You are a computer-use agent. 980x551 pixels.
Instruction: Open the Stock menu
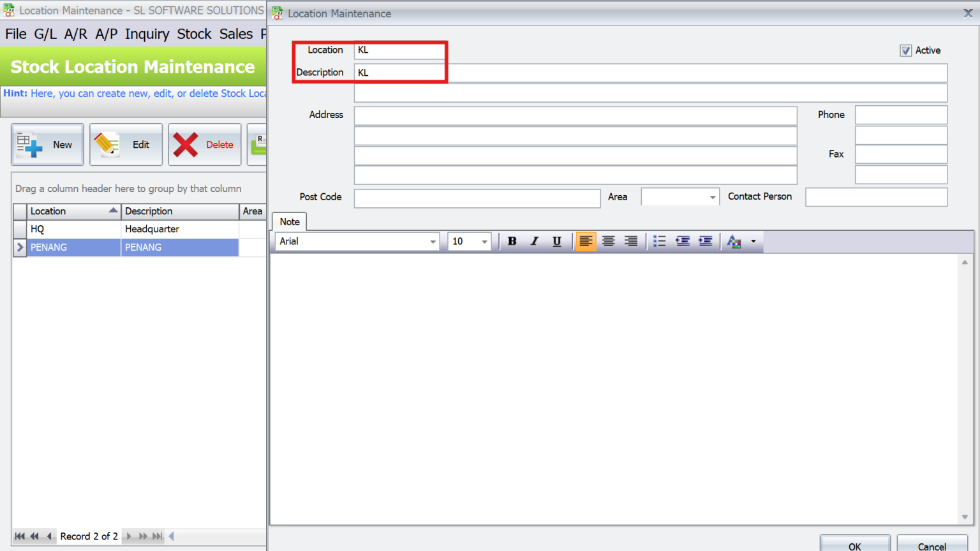[x=194, y=34]
